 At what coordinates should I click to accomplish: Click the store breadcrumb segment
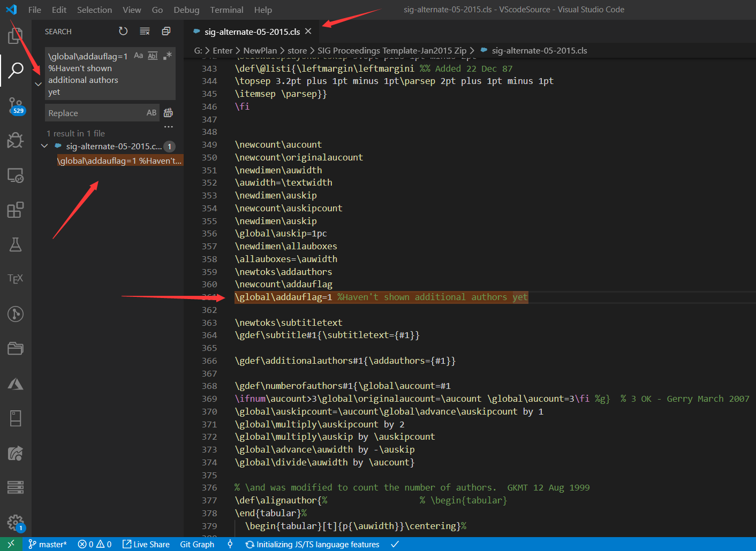pyautogui.click(x=297, y=50)
